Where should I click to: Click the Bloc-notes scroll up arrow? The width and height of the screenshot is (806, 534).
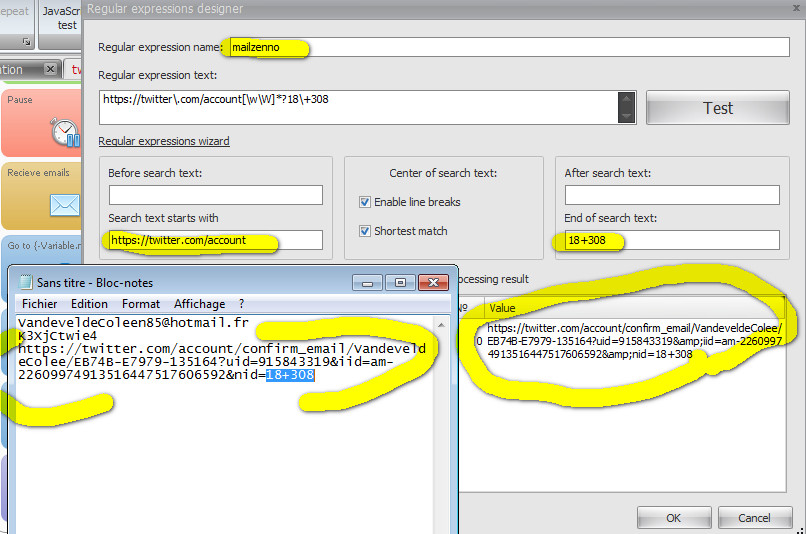point(442,325)
